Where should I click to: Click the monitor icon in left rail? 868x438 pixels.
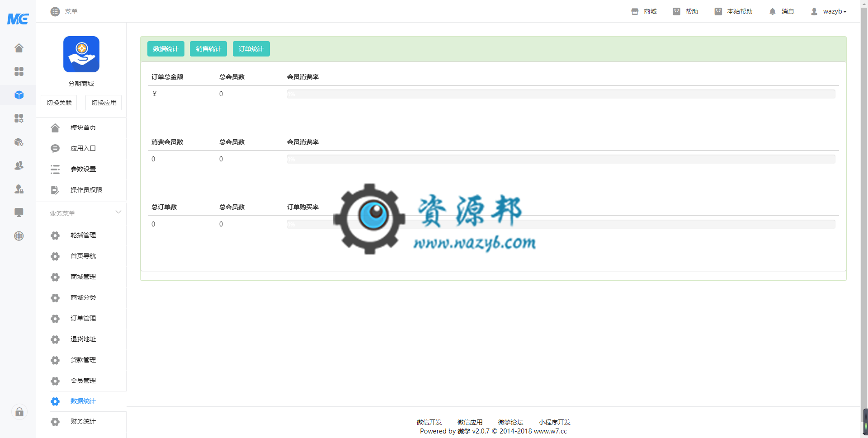point(19,212)
